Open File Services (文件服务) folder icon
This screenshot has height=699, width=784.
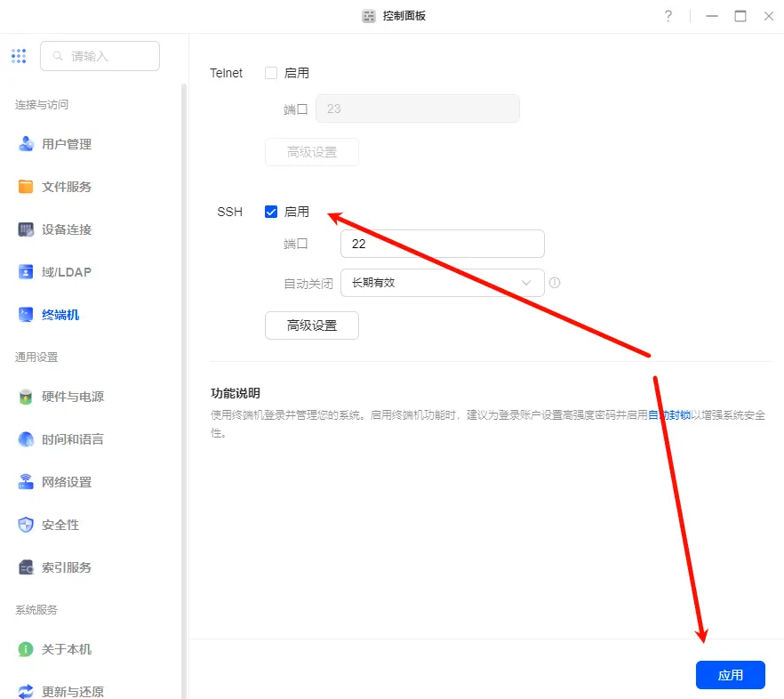26,187
